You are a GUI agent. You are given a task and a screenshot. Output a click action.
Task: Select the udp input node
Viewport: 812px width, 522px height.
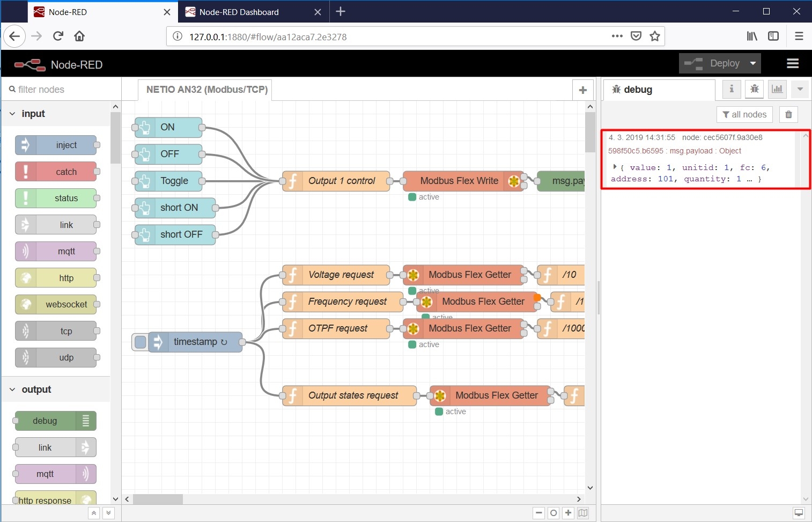(56, 357)
